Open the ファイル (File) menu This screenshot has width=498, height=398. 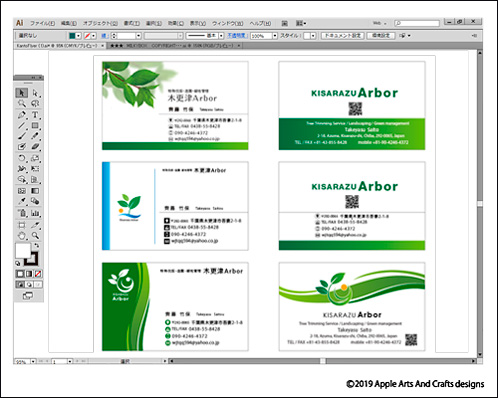click(x=42, y=23)
